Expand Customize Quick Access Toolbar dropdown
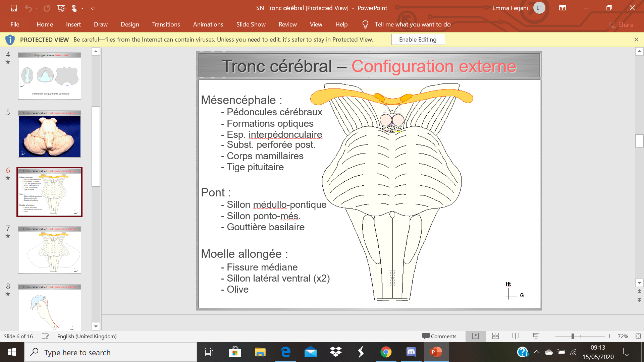644x362 pixels. pyautogui.click(x=93, y=8)
